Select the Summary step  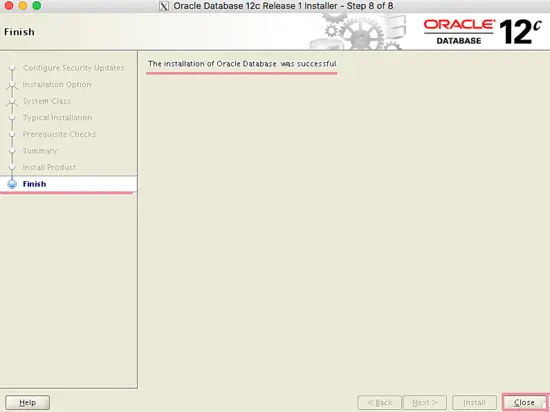tap(40, 151)
